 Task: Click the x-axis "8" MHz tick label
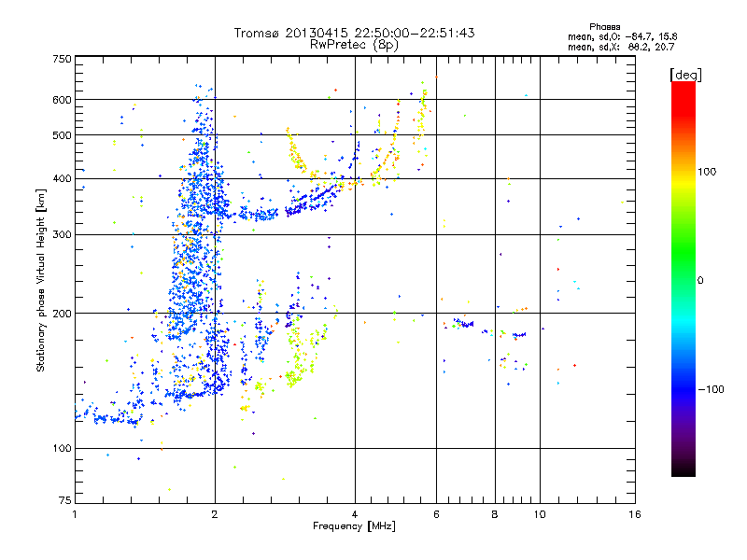coord(495,514)
